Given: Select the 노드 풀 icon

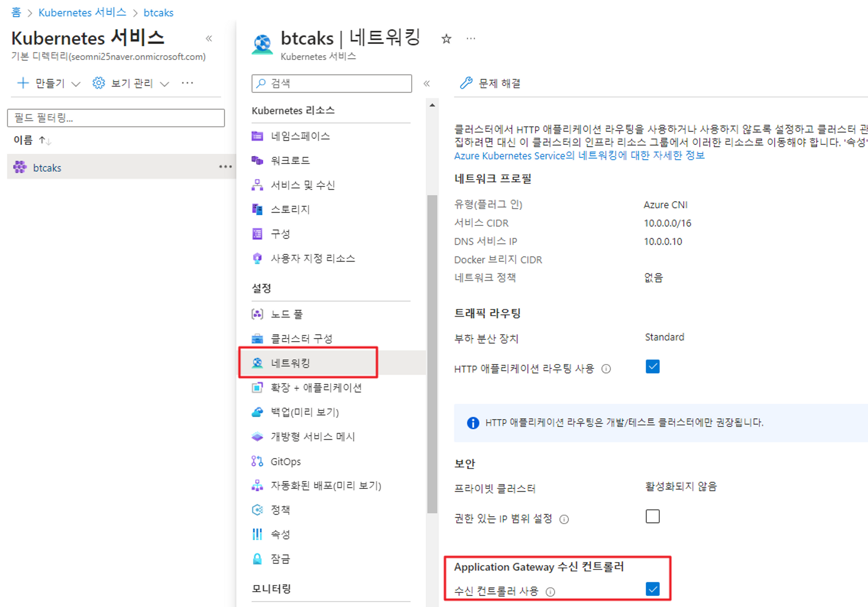Looking at the screenshot, I should (257, 314).
